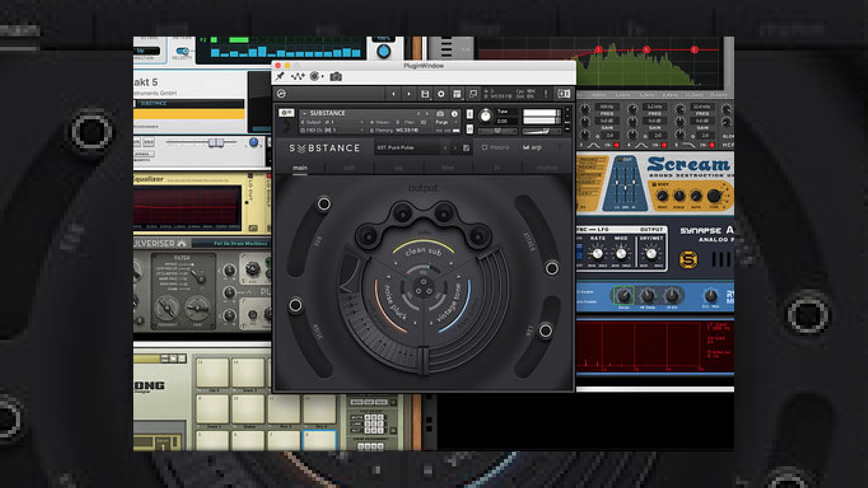Click the gear wheel icon in PluginWindow toolbar

coord(314,76)
